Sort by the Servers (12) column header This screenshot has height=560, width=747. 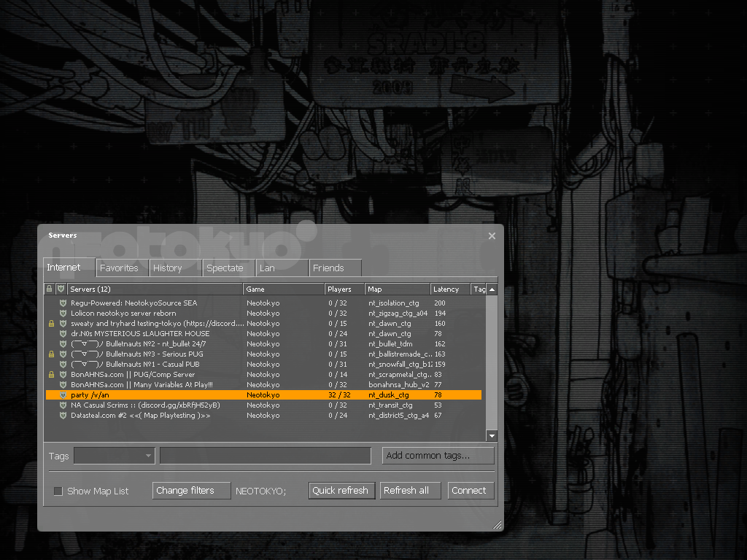155,289
